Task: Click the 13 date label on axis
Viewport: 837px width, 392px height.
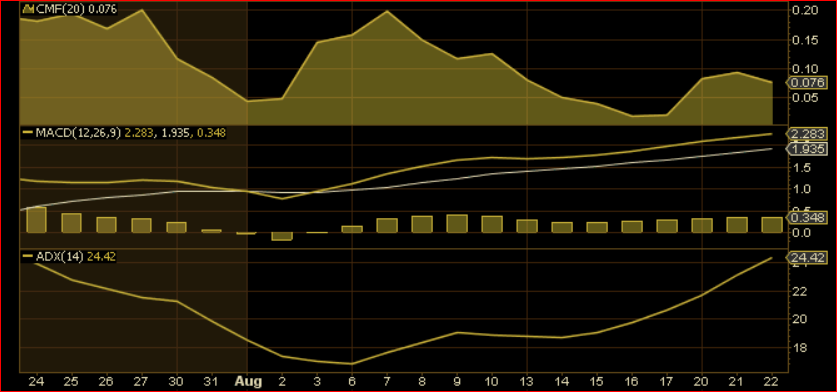Action: tap(526, 382)
